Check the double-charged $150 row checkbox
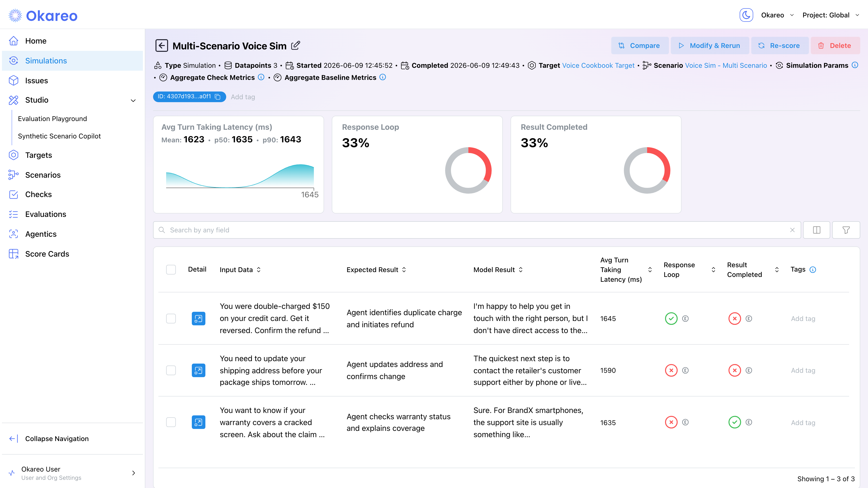Viewport: 868px width, 488px height. coord(171,319)
